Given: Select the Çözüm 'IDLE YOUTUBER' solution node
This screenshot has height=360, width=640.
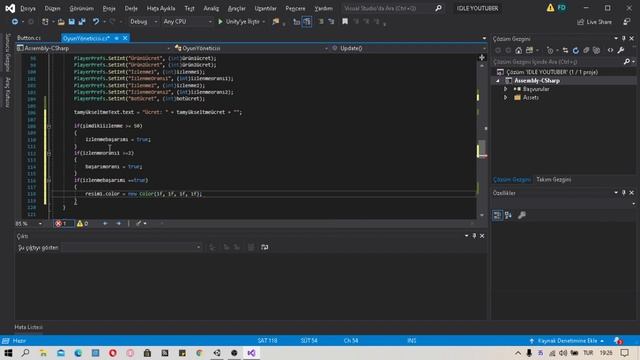Looking at the screenshot, I should pos(552,72).
